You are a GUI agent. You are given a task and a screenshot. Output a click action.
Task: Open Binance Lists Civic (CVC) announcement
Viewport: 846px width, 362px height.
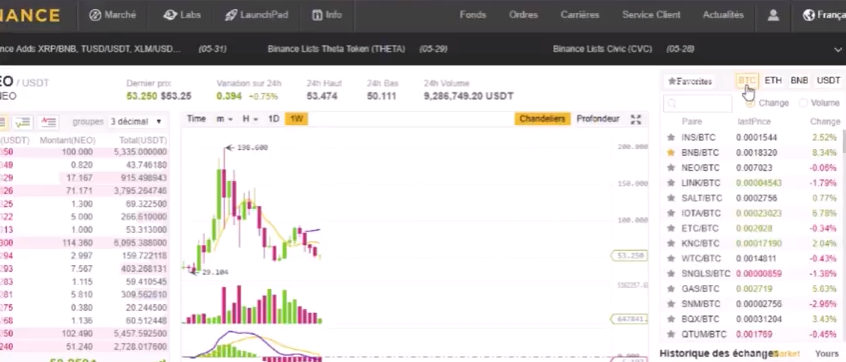click(x=602, y=49)
